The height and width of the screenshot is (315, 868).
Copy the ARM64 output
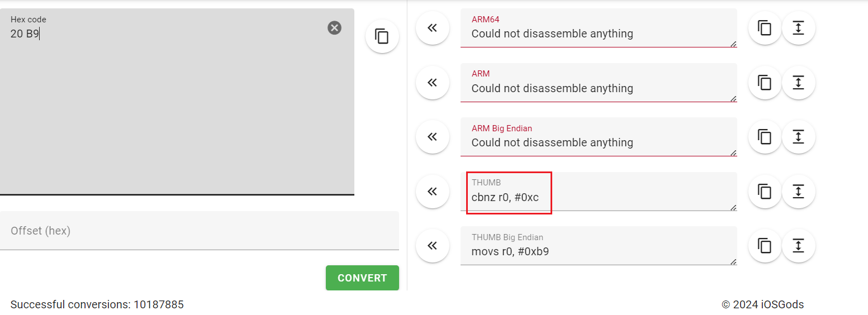tap(764, 28)
